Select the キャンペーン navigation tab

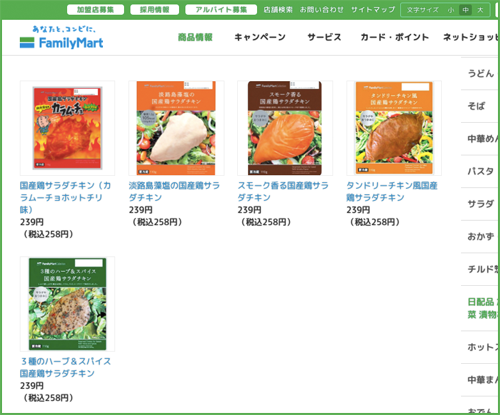click(260, 37)
